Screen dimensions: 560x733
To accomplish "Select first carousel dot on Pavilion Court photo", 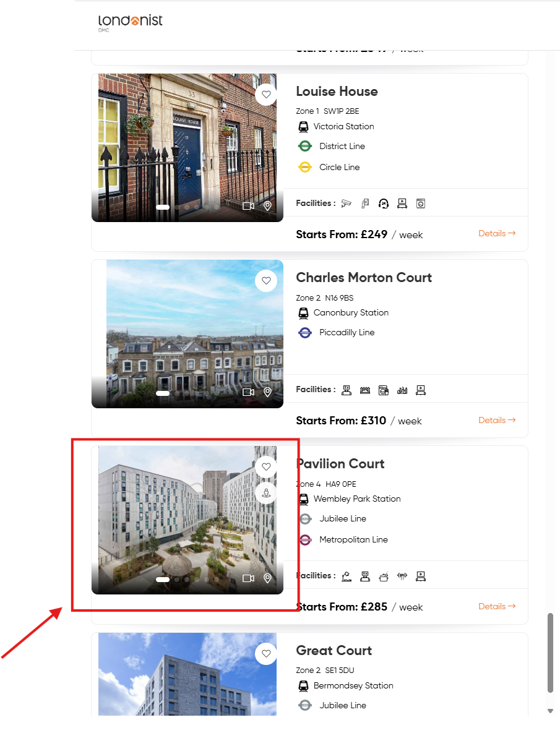I will 163,579.
